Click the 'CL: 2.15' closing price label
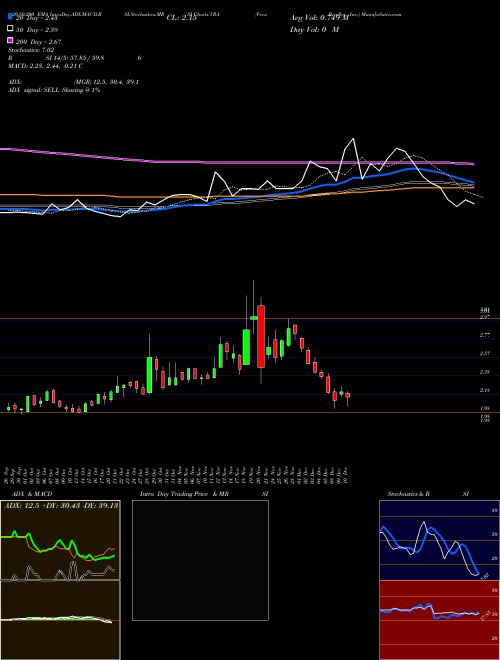The width and height of the screenshot is (500, 660). click(x=181, y=18)
